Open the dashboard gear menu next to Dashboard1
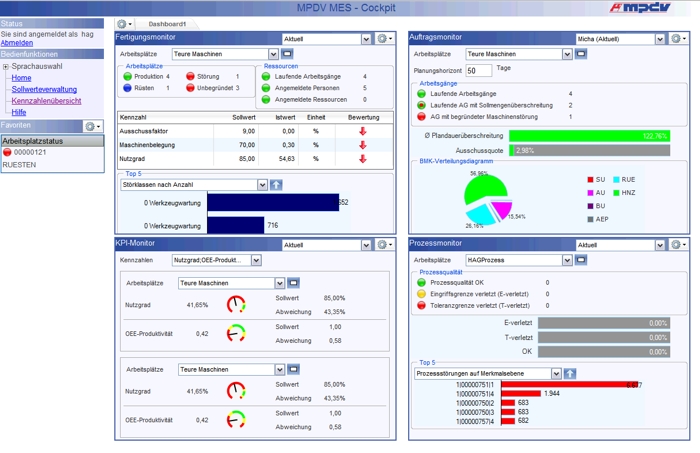700x453 pixels. click(x=124, y=24)
